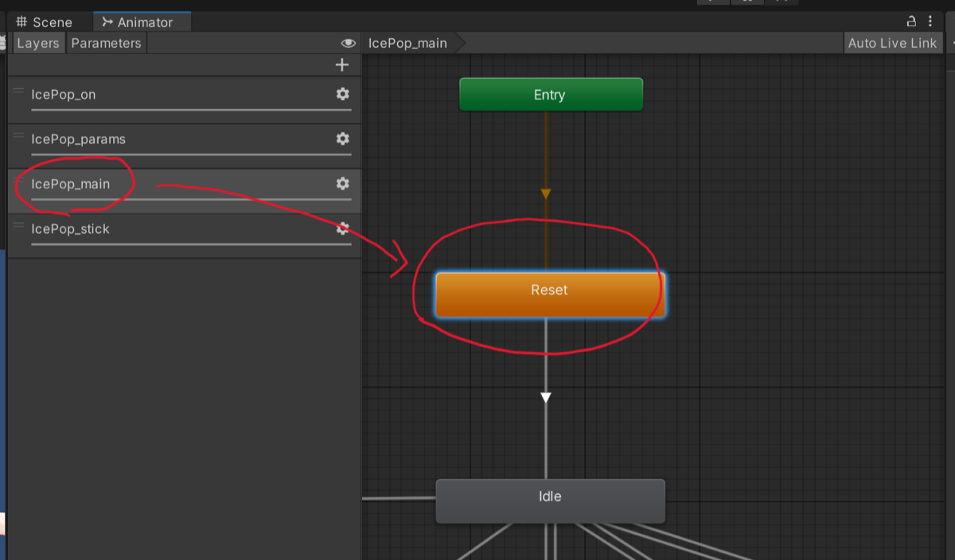Open the Animator window three-dot menu
This screenshot has width=955, height=560.
coord(930,21)
